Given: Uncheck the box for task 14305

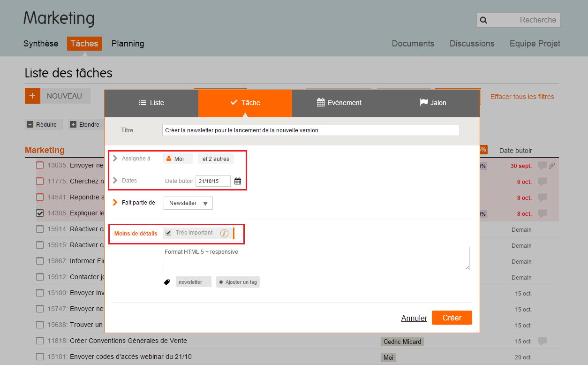Looking at the screenshot, I should pyautogui.click(x=40, y=213).
